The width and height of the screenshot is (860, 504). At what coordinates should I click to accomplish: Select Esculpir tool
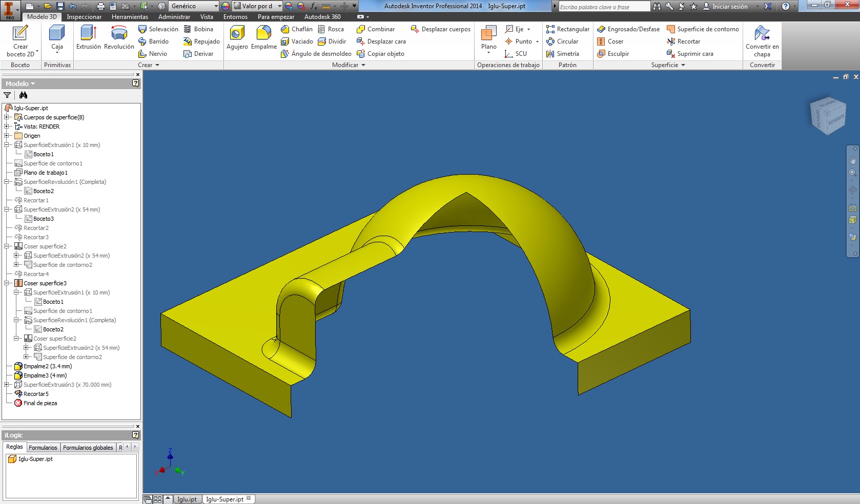coord(613,54)
